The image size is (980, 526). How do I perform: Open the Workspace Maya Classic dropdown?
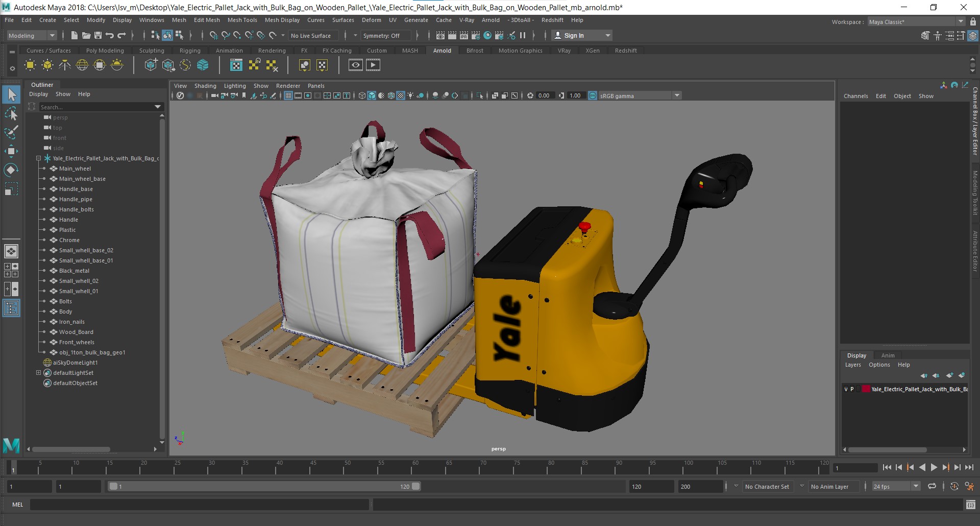917,21
